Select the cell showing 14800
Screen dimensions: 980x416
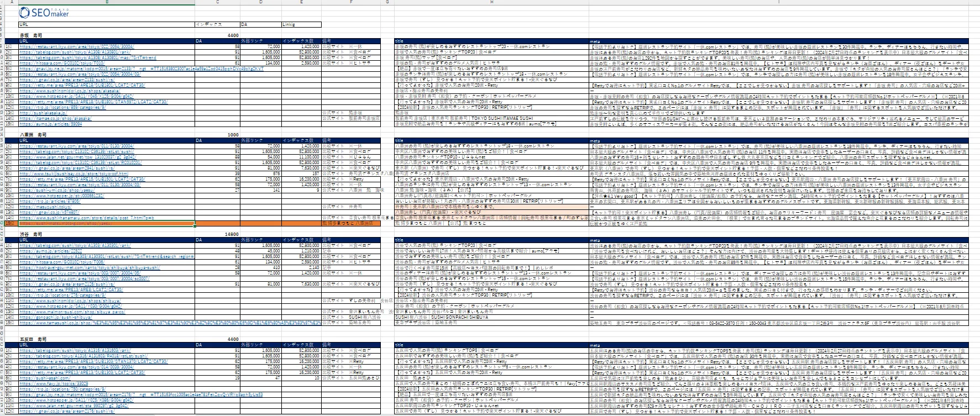(x=218, y=234)
